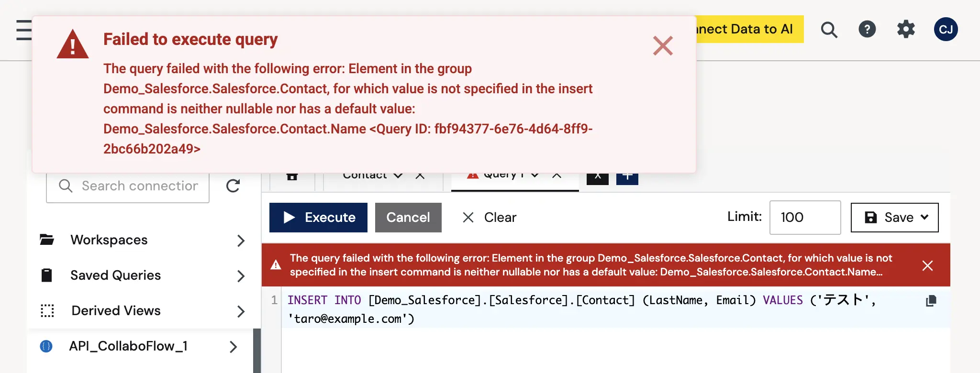Switch to the Contact tab

click(x=365, y=176)
